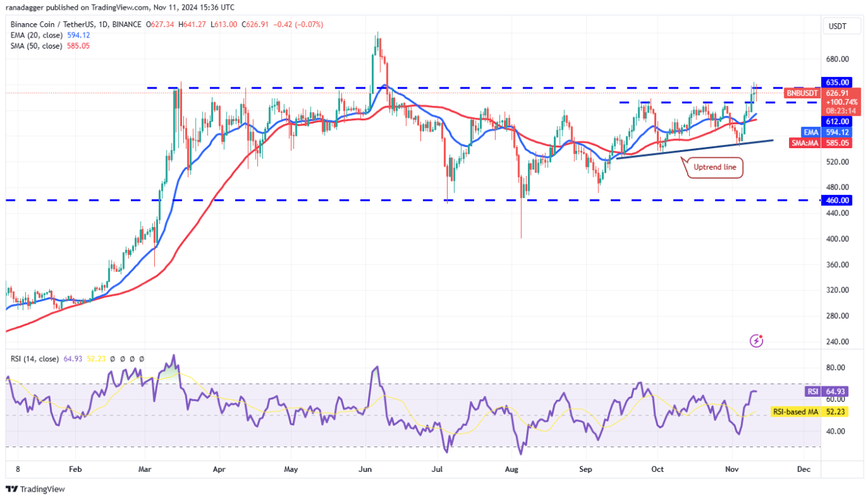Click the purple lightning event icon

(756, 340)
